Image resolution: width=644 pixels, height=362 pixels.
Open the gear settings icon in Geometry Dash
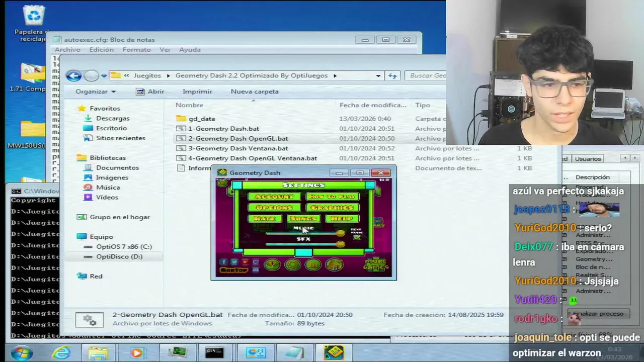293,264
